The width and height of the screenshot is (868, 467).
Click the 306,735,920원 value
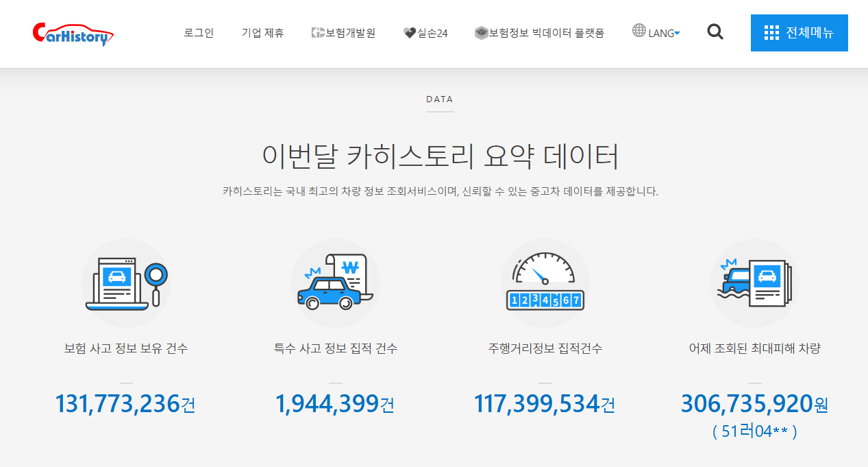(754, 404)
